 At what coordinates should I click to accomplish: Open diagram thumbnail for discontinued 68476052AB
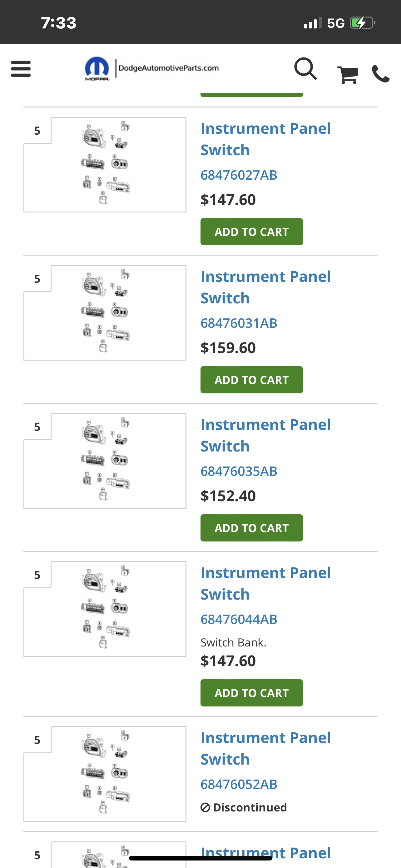tap(105, 774)
